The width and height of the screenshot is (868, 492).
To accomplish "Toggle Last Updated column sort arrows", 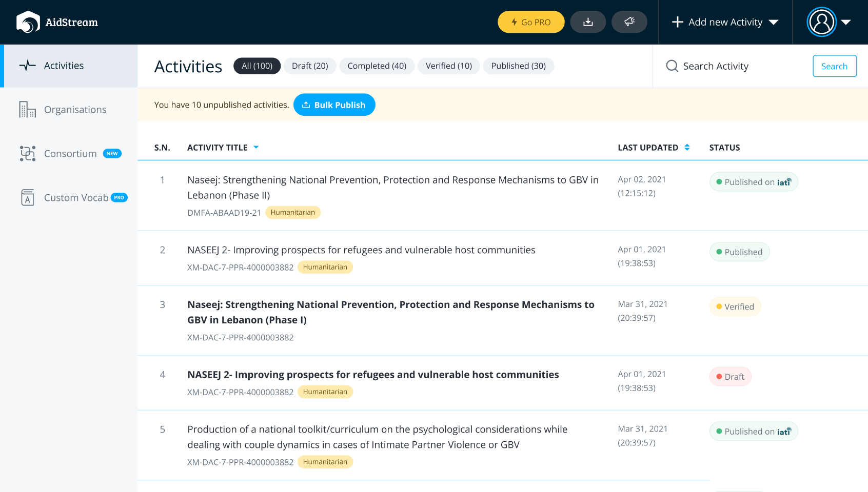I will point(687,148).
